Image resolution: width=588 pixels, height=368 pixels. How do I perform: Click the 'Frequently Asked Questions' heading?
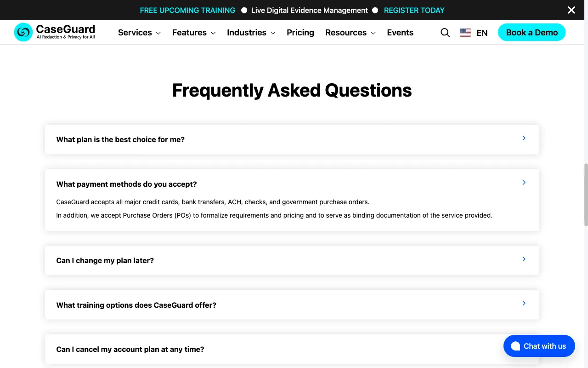(x=292, y=90)
